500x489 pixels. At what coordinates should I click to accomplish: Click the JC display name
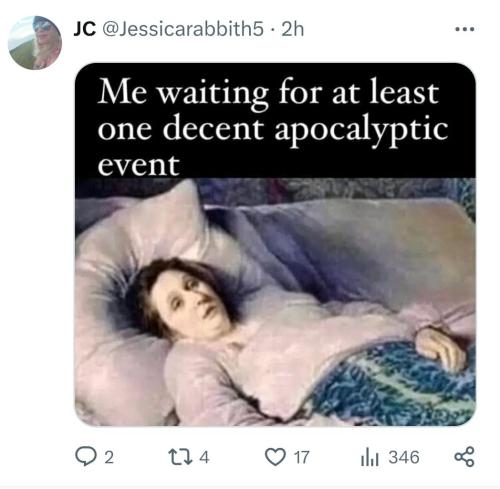[x=85, y=29]
